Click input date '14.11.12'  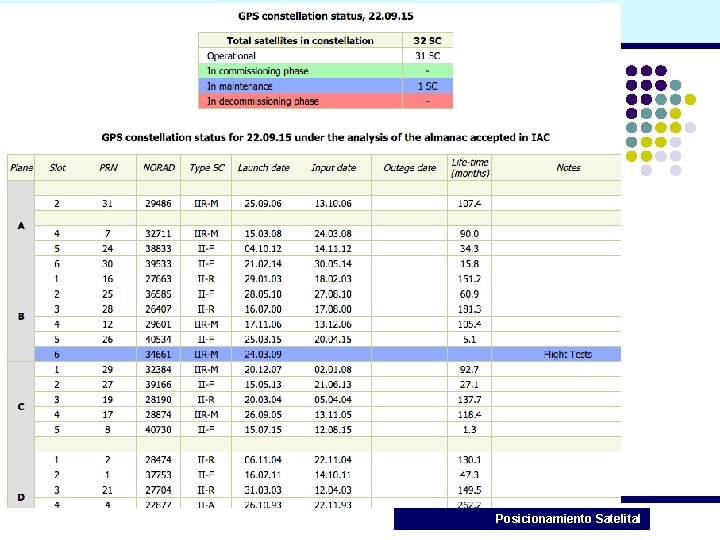click(333, 249)
